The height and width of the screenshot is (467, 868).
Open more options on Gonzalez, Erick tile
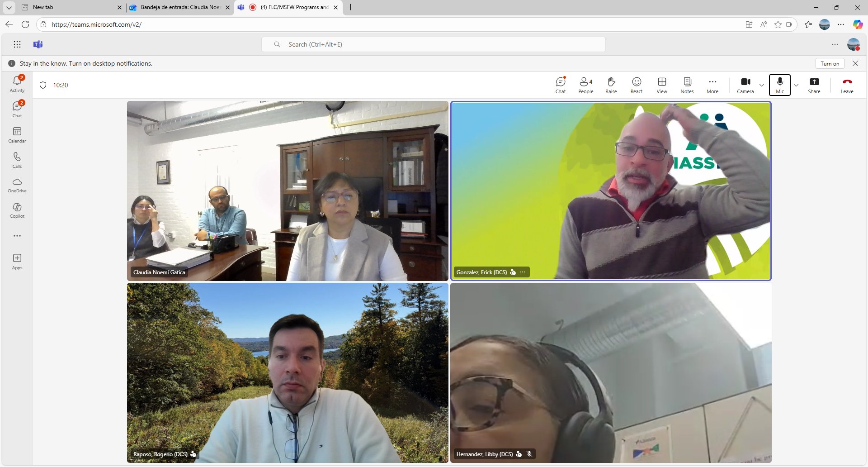click(523, 272)
